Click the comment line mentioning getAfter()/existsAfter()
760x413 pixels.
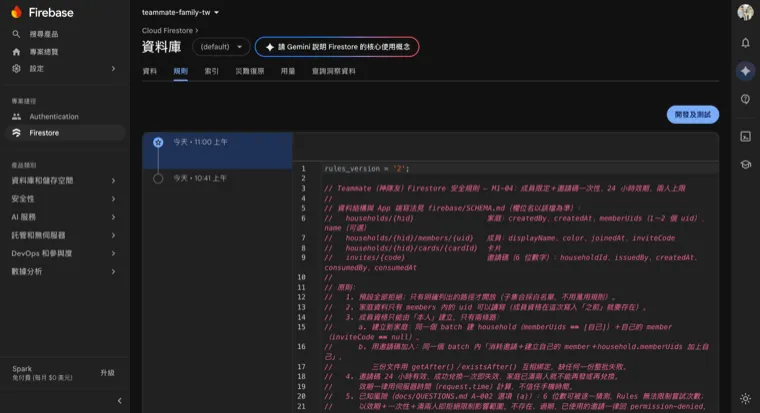coord(475,366)
